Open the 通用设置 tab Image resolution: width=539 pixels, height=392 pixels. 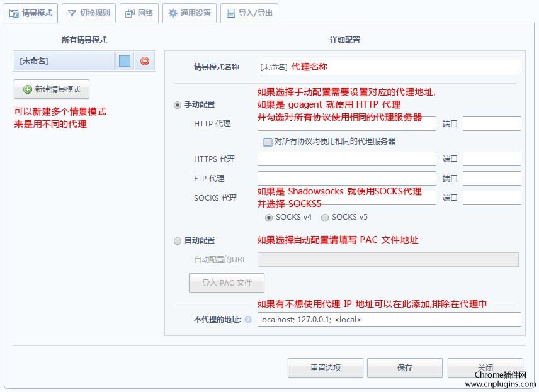[x=189, y=13]
